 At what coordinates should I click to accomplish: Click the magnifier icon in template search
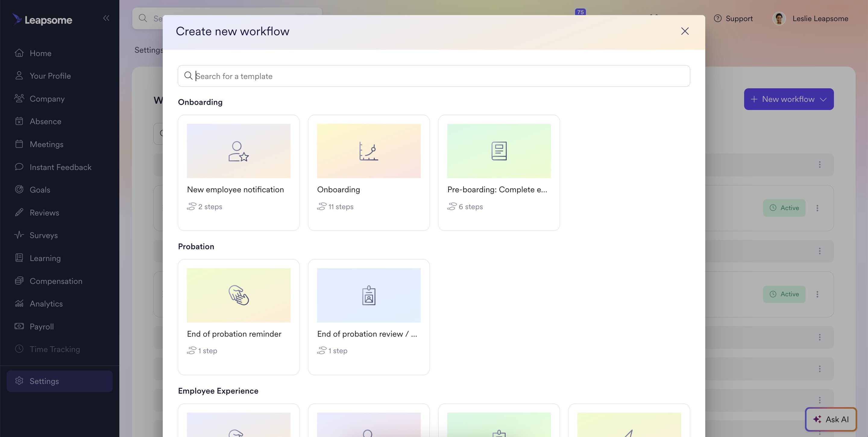(188, 76)
